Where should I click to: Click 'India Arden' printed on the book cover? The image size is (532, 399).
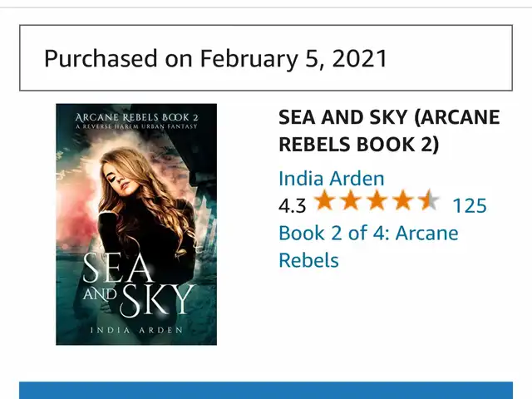coord(135,332)
